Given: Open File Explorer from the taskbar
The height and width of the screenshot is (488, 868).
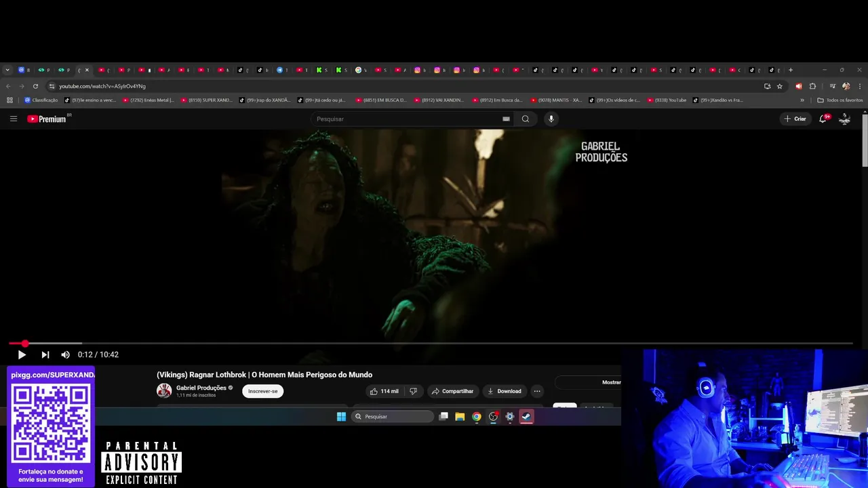Looking at the screenshot, I should (460, 416).
